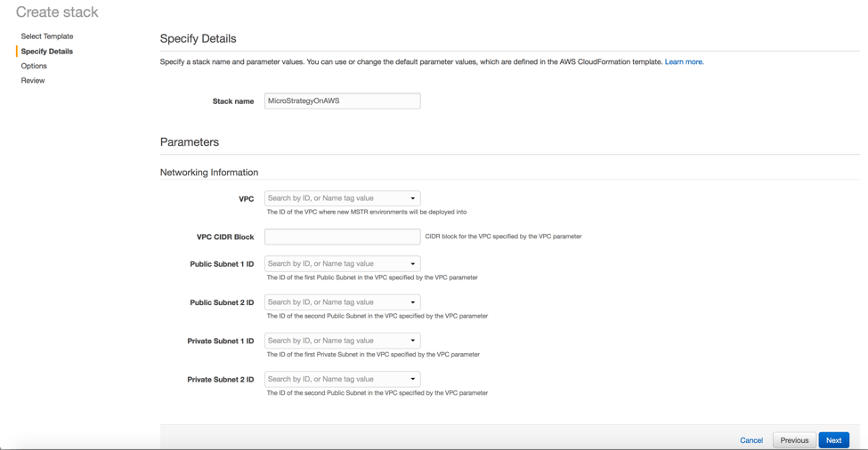Open the Public Subnet 2 ID search box

tap(336, 302)
